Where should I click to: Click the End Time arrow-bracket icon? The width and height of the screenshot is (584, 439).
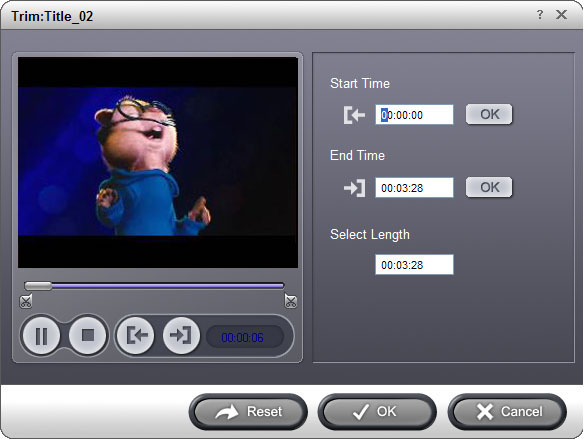click(x=354, y=188)
